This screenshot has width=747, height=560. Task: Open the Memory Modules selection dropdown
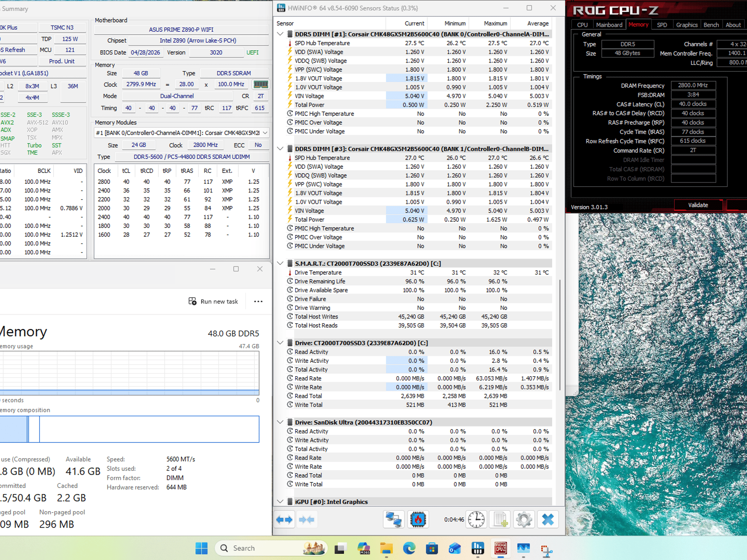(x=182, y=133)
